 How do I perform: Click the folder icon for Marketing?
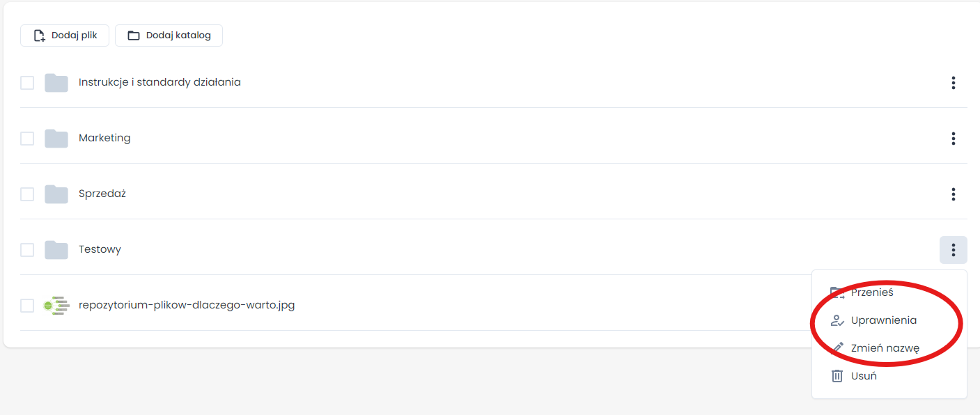click(56, 139)
